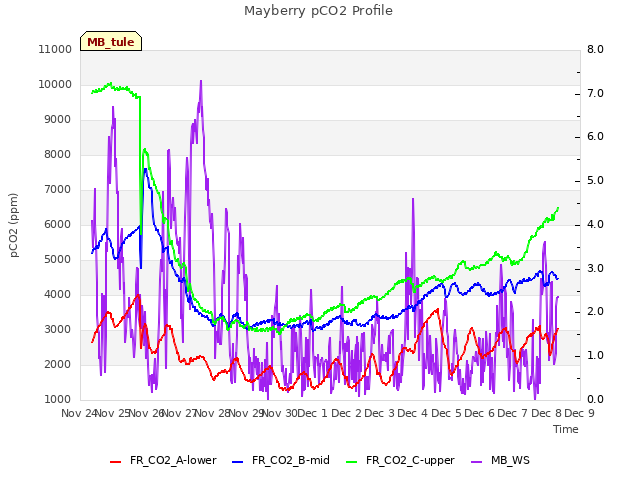Click the Dec 9 date label
Viewport: 640px width, 480px height.
(x=579, y=413)
